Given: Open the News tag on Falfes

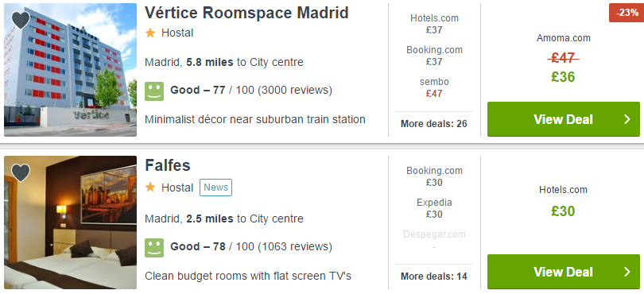Looking at the screenshot, I should (215, 188).
